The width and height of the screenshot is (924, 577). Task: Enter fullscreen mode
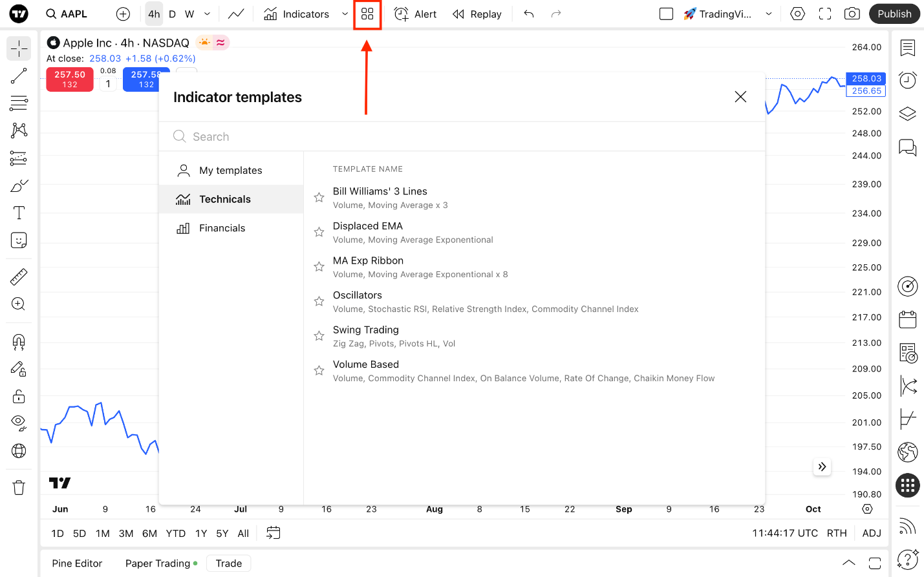click(x=825, y=14)
